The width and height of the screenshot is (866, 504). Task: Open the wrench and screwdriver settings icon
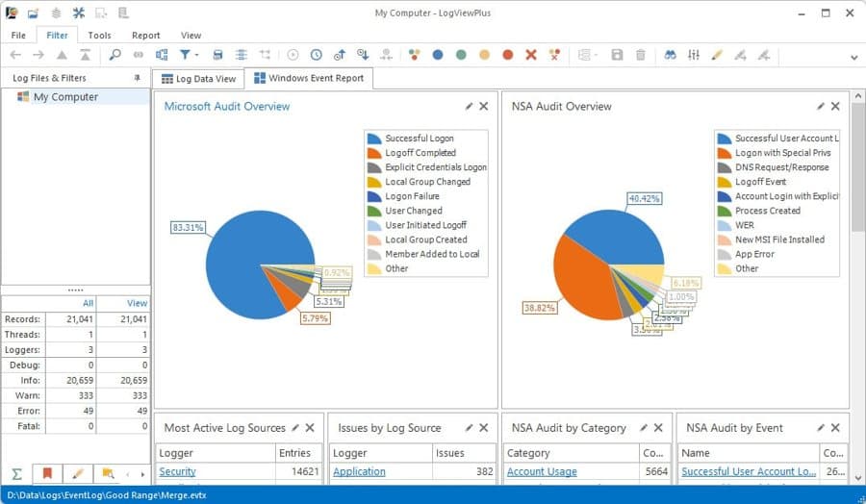[x=79, y=13]
